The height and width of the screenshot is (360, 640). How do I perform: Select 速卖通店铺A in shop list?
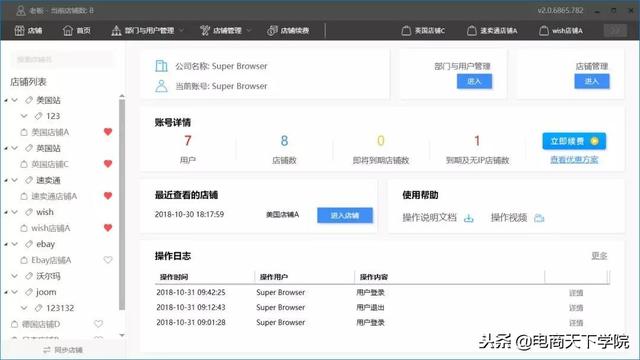(x=54, y=196)
